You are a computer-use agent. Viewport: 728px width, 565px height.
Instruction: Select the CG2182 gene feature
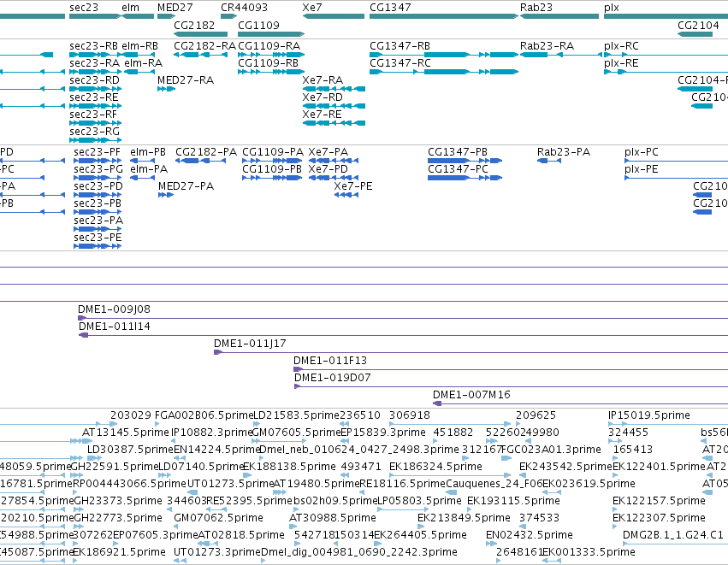[x=200, y=34]
